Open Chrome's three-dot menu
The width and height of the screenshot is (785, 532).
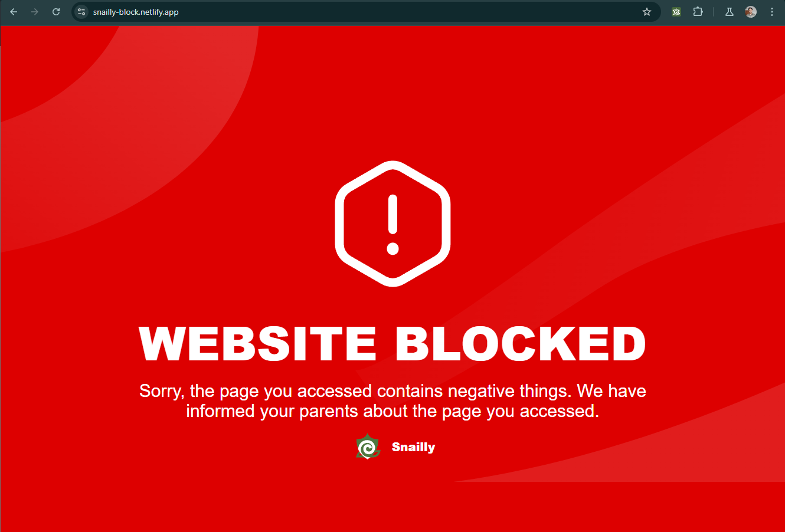point(772,12)
